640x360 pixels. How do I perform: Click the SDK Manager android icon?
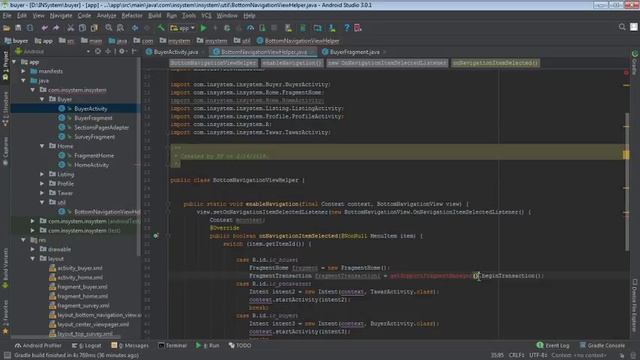pos(332,28)
